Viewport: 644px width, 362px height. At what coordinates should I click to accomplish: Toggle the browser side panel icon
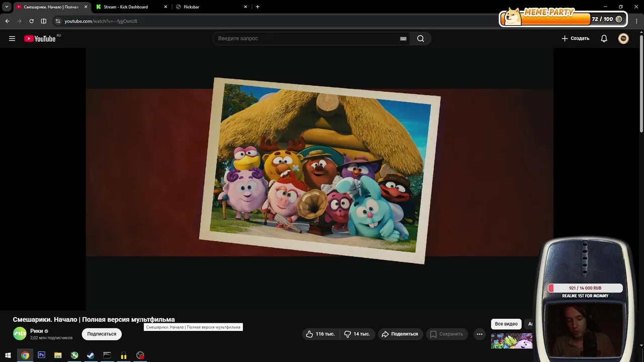tap(43, 21)
